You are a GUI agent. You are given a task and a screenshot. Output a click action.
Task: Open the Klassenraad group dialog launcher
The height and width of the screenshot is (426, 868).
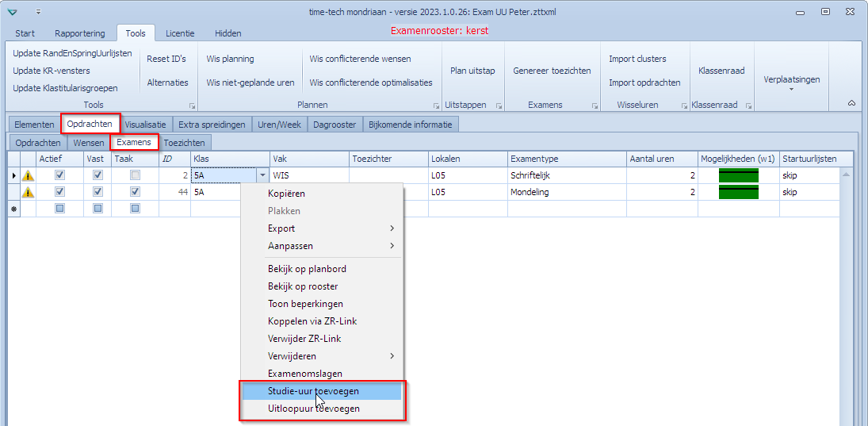(x=748, y=106)
